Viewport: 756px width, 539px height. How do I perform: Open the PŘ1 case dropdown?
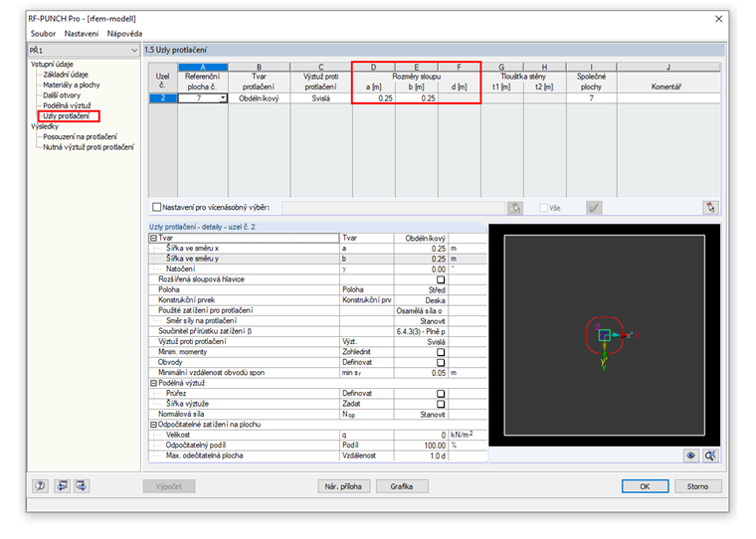[x=133, y=50]
